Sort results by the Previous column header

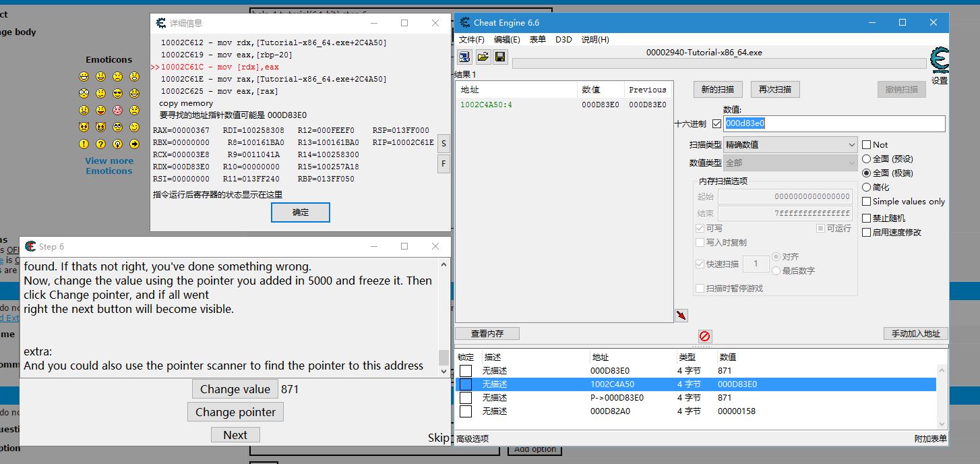[x=647, y=90]
